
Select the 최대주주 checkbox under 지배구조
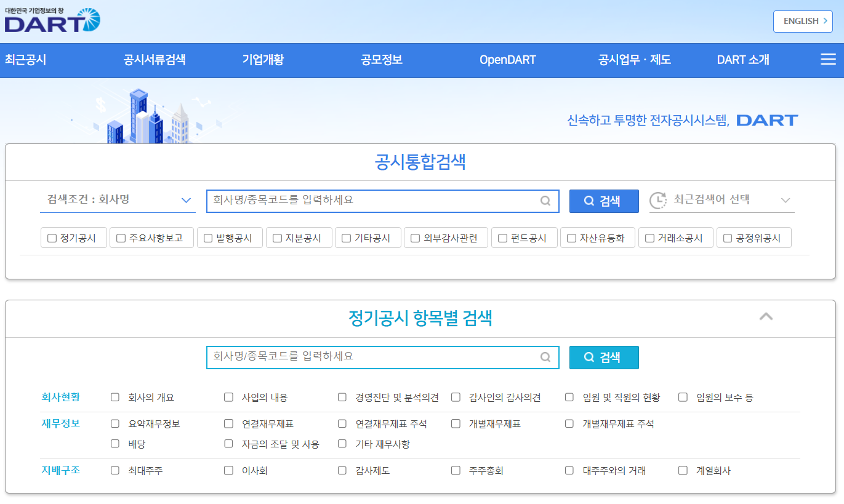[x=115, y=470]
